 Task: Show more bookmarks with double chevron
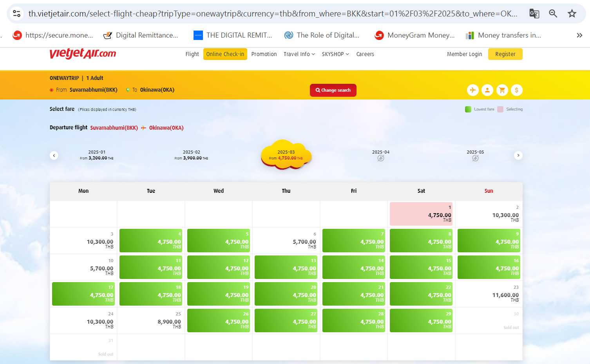(579, 35)
